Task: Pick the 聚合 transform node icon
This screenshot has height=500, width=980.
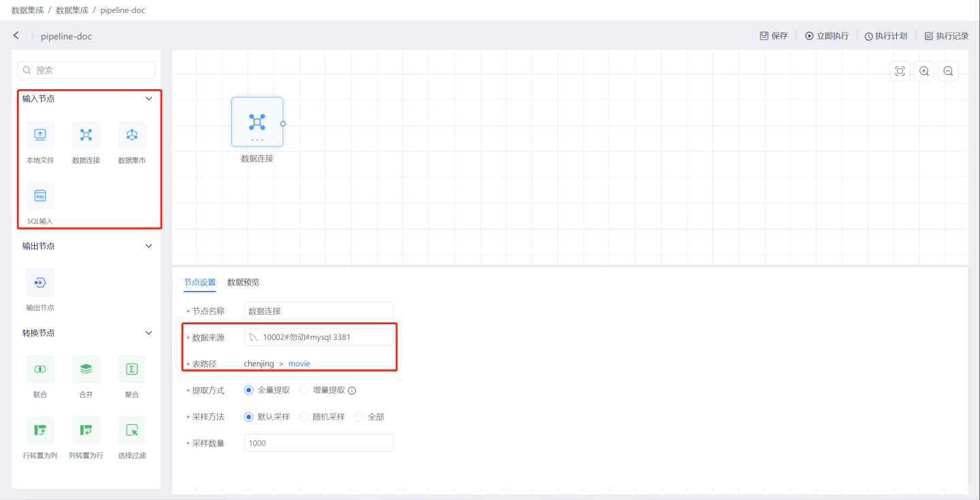Action: pos(132,369)
